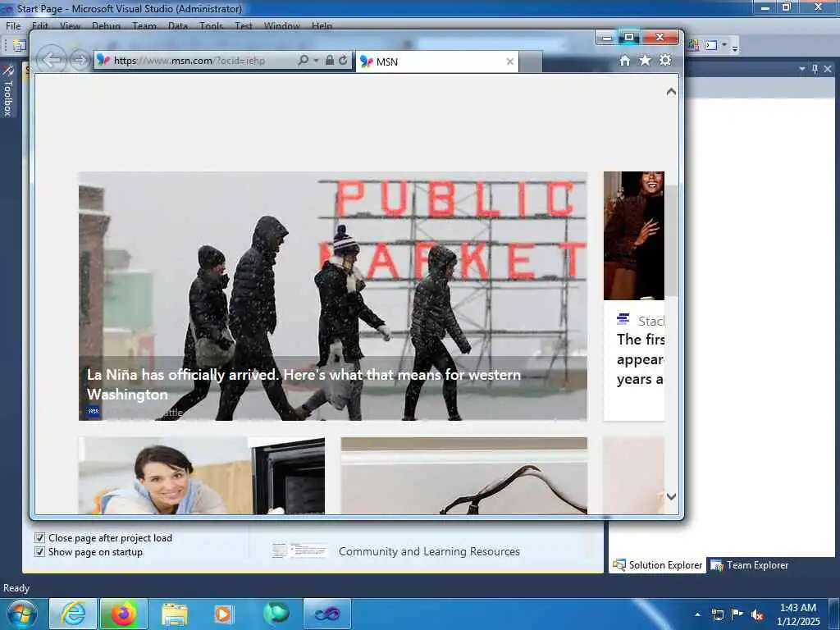Expand the Toolbox side panel

[8, 90]
